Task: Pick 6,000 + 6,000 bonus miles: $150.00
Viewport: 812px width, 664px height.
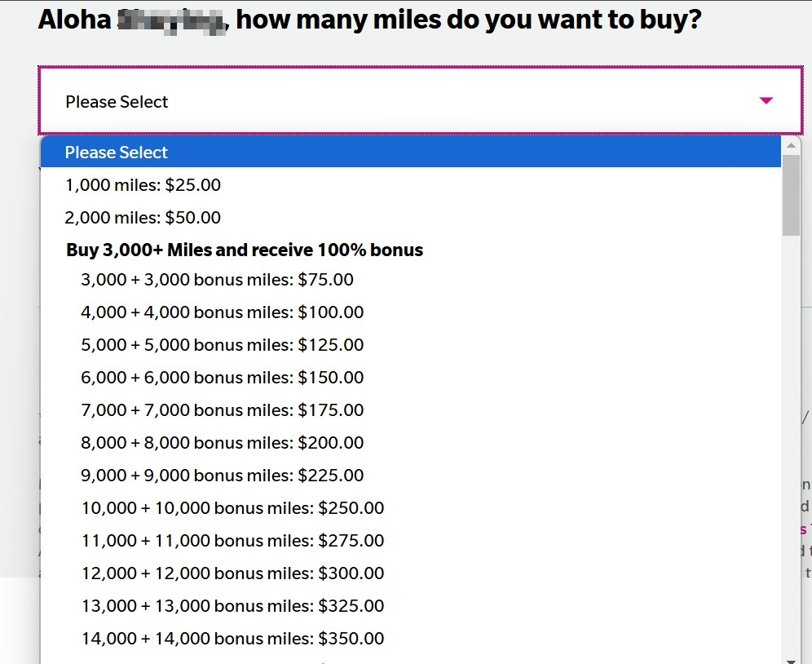Action: [222, 378]
